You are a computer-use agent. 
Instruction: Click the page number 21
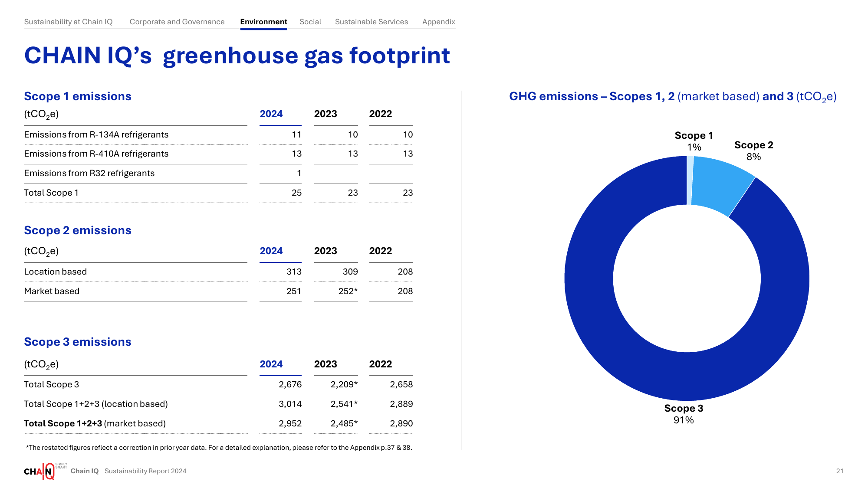tap(840, 471)
